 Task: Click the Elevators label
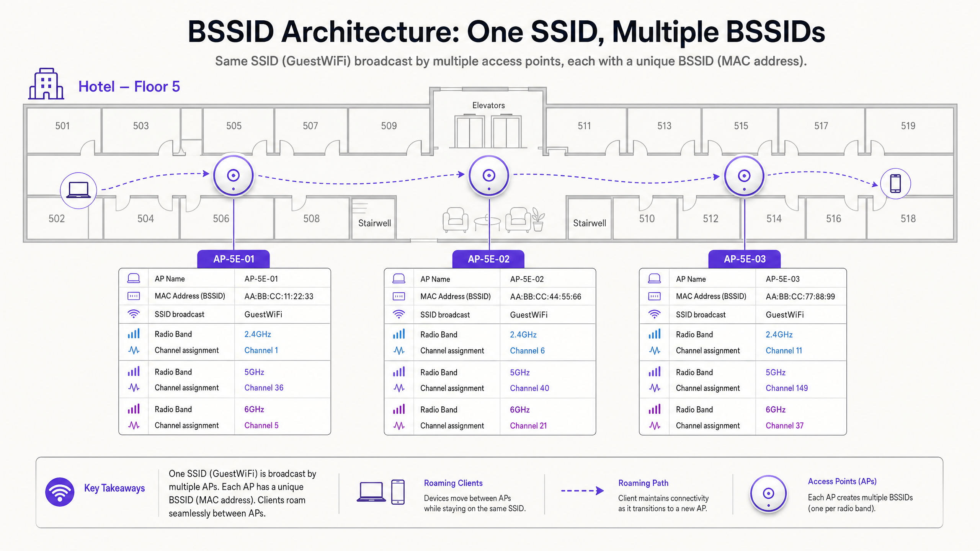[x=488, y=105]
